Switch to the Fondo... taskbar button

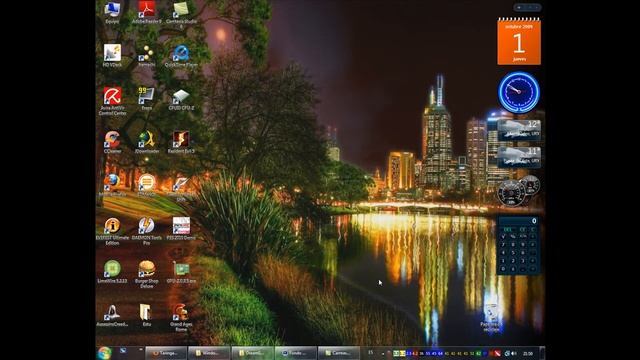[295, 353]
